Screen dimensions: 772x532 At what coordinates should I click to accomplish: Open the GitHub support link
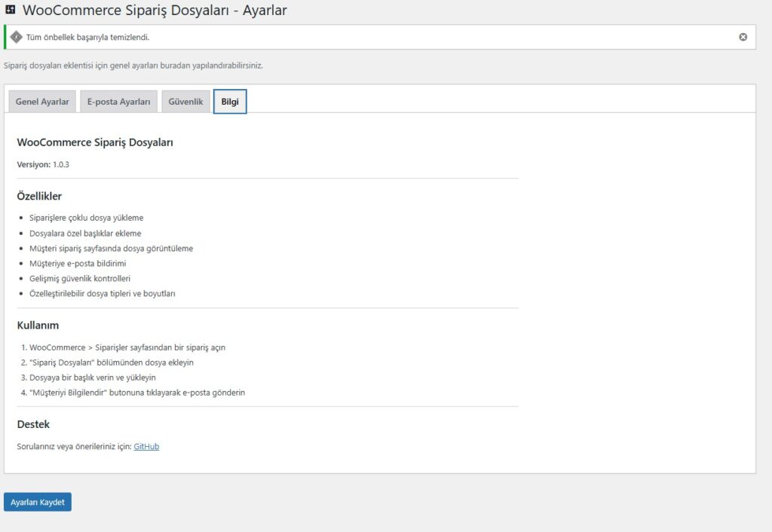click(x=146, y=446)
